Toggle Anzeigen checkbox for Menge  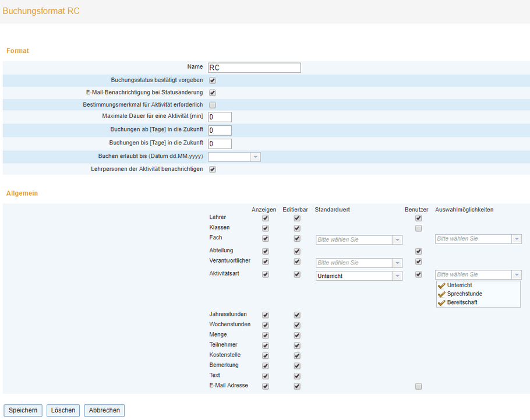[266, 336]
